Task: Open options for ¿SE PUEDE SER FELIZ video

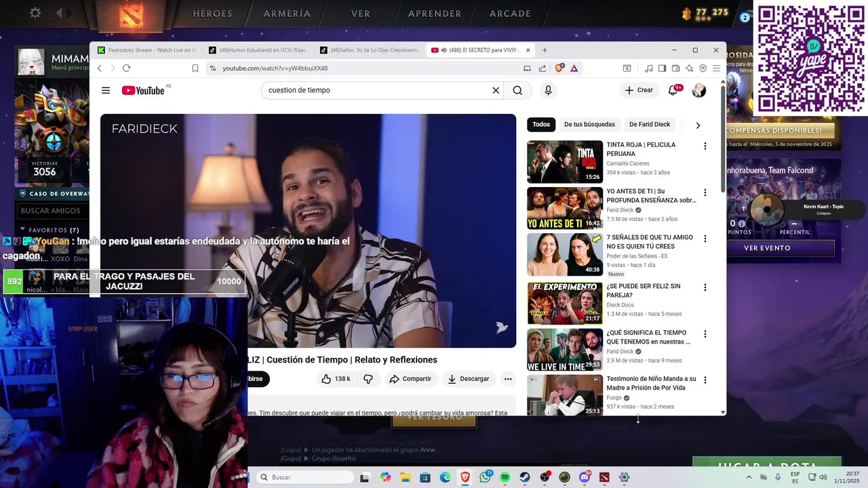Action: (x=705, y=287)
